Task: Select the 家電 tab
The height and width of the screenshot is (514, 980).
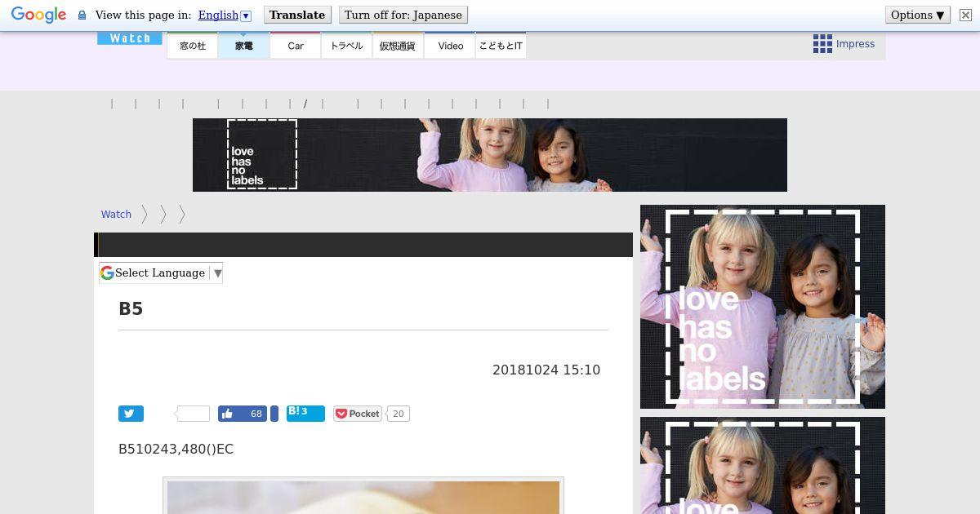Action: pyautogui.click(x=243, y=46)
